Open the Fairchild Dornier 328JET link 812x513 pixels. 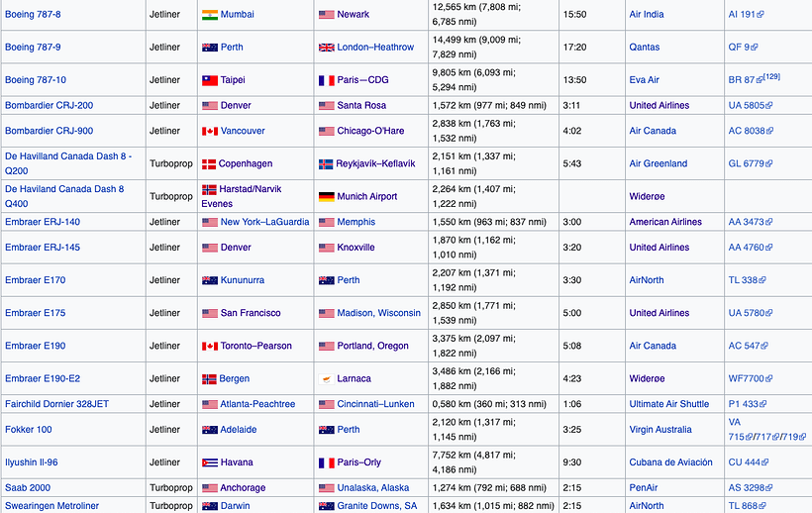pyautogui.click(x=57, y=404)
